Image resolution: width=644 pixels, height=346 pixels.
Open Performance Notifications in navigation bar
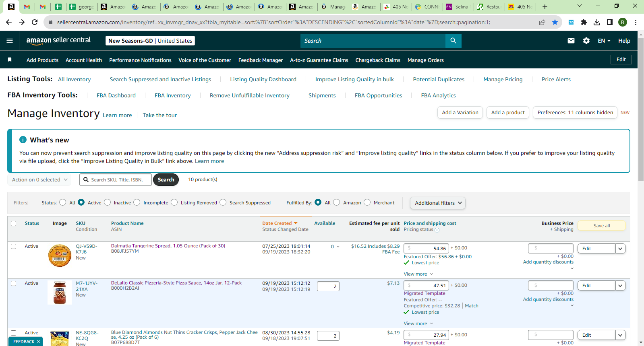pos(140,60)
